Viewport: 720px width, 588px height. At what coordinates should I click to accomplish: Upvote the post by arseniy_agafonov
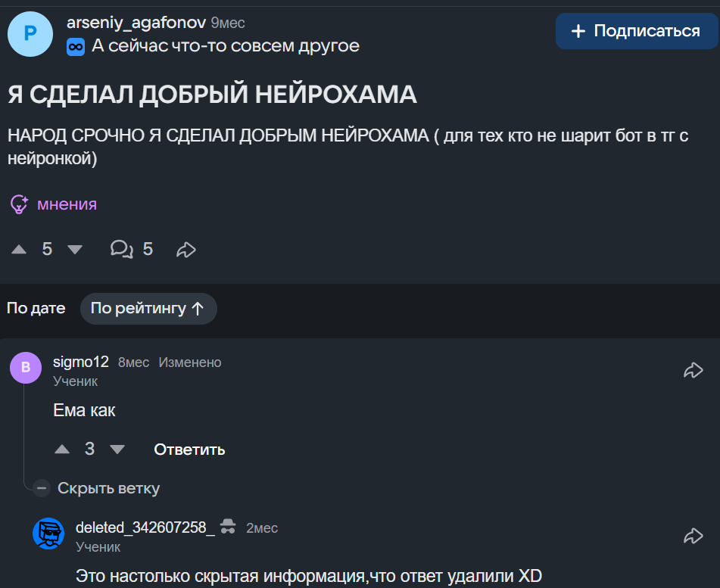point(19,250)
